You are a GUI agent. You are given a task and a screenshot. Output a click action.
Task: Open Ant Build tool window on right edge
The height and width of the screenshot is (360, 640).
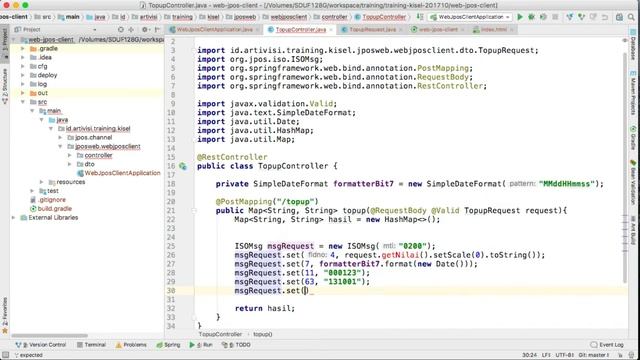coord(633,231)
